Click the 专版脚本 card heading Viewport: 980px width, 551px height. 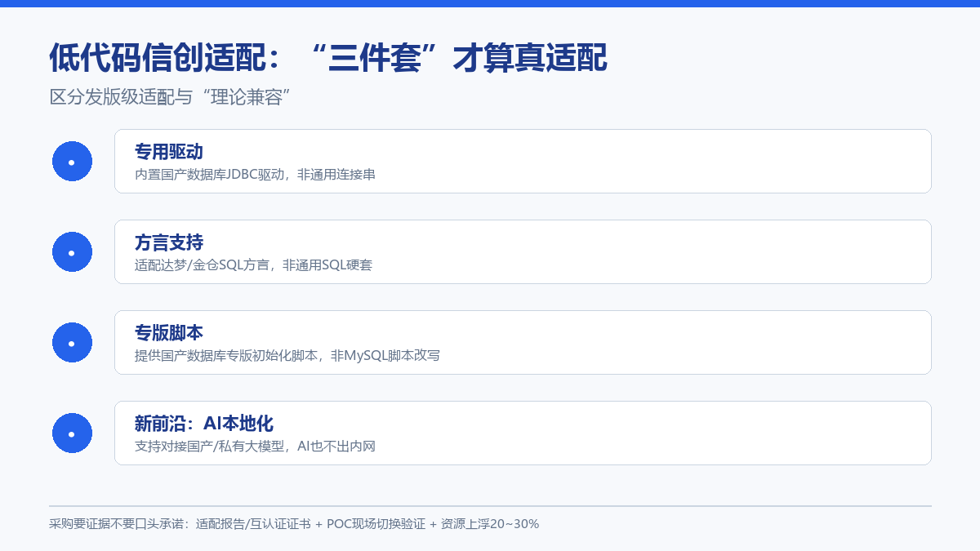[x=169, y=333]
